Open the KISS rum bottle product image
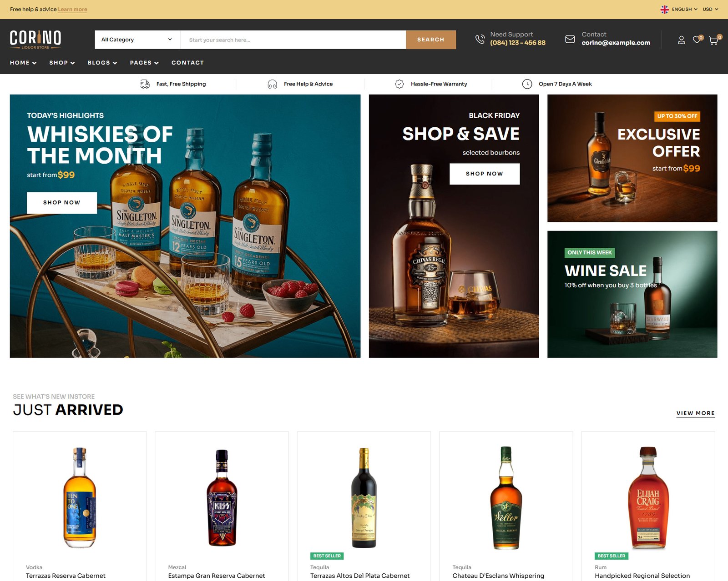728x581 pixels. point(222,497)
